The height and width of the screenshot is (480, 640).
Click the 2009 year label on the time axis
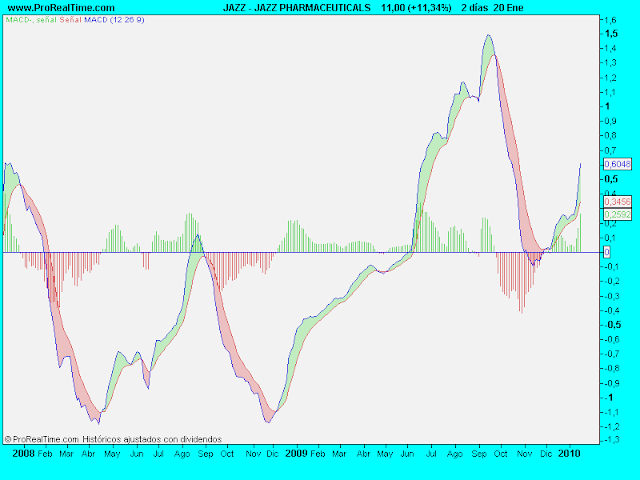[x=296, y=453]
